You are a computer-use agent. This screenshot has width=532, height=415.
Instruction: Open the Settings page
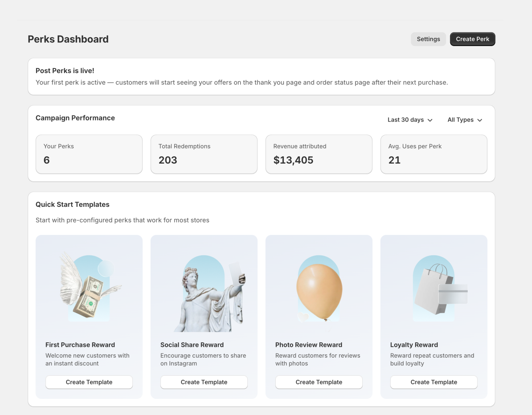tap(428, 39)
